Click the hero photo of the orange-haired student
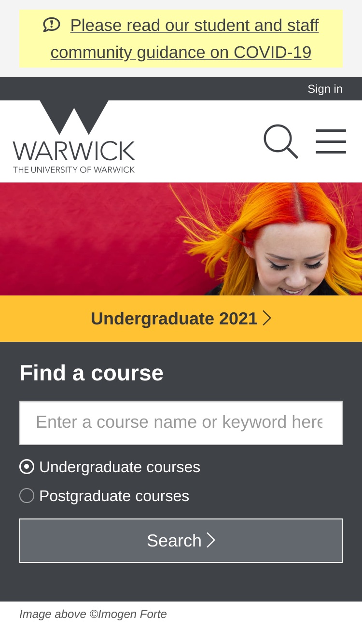The image size is (362, 644). [x=181, y=239]
